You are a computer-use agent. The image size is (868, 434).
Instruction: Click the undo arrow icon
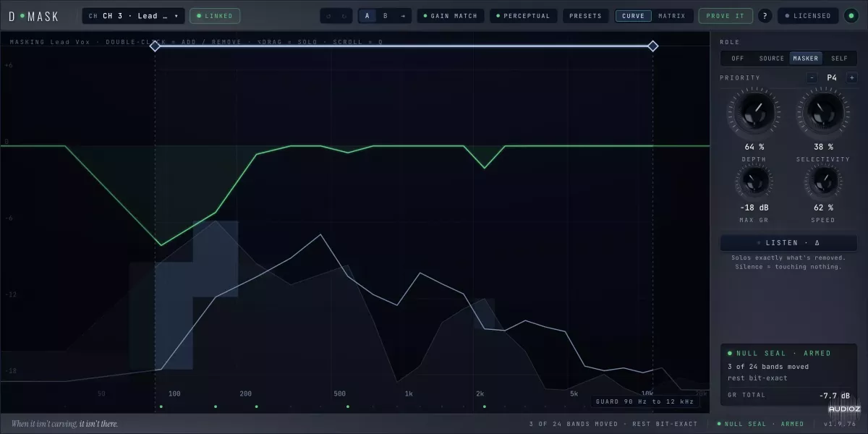[x=329, y=16]
